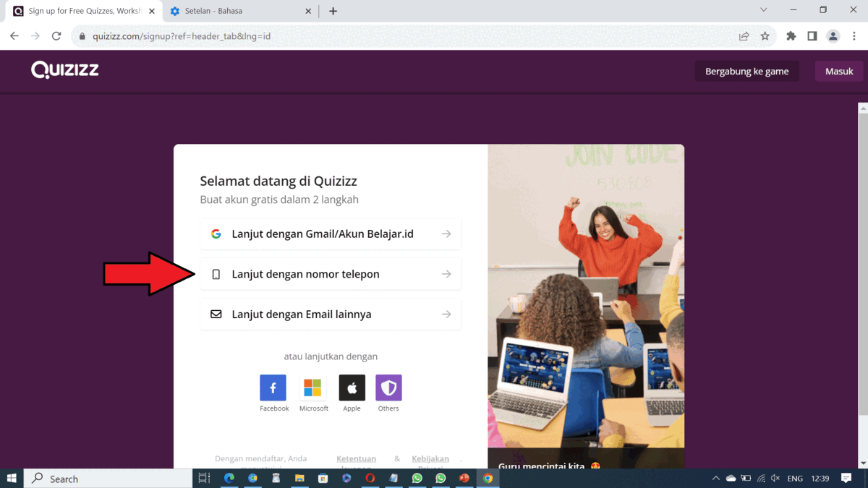
Task: Open Others sign-in shield icon
Action: click(x=389, y=388)
